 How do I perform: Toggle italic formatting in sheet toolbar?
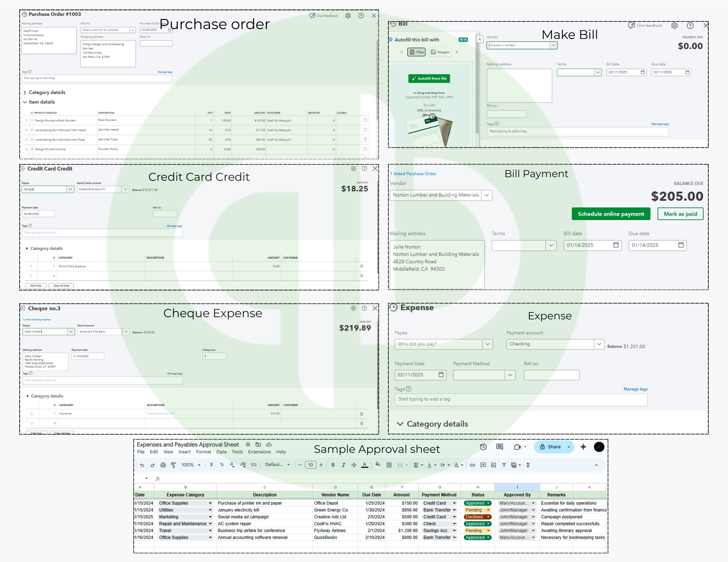tap(343, 465)
